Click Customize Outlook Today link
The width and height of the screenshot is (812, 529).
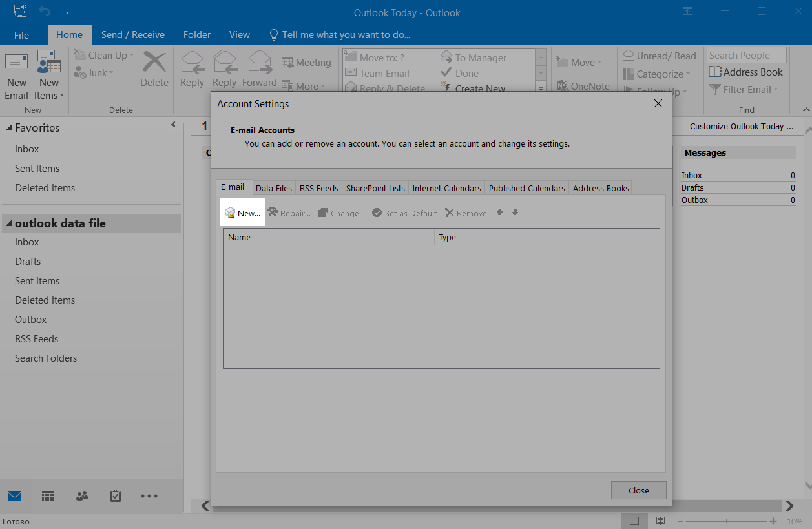741,127
